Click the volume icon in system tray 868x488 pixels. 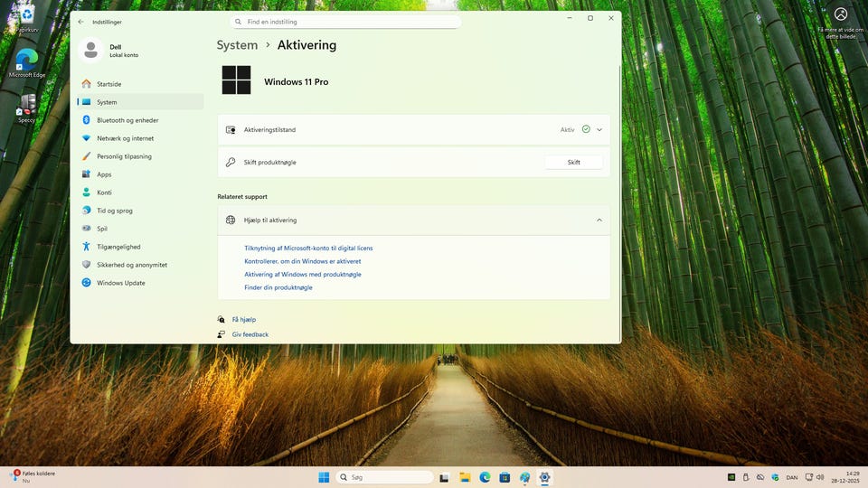click(819, 477)
